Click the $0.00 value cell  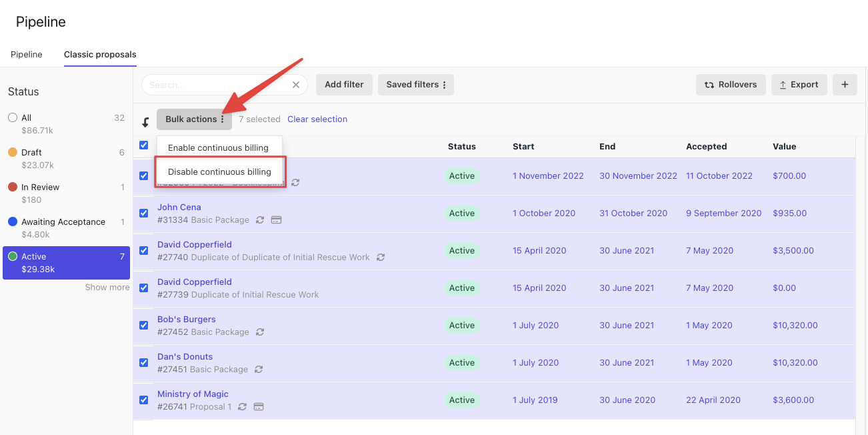tap(785, 288)
